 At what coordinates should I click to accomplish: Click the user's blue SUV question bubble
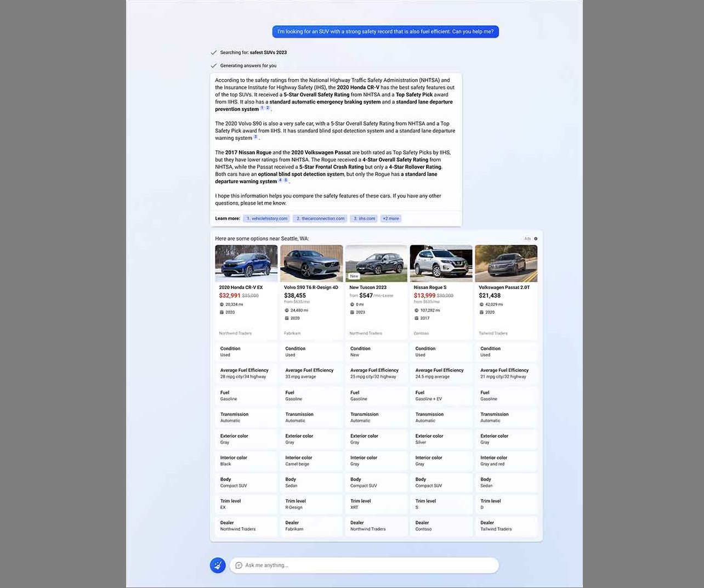(x=385, y=32)
